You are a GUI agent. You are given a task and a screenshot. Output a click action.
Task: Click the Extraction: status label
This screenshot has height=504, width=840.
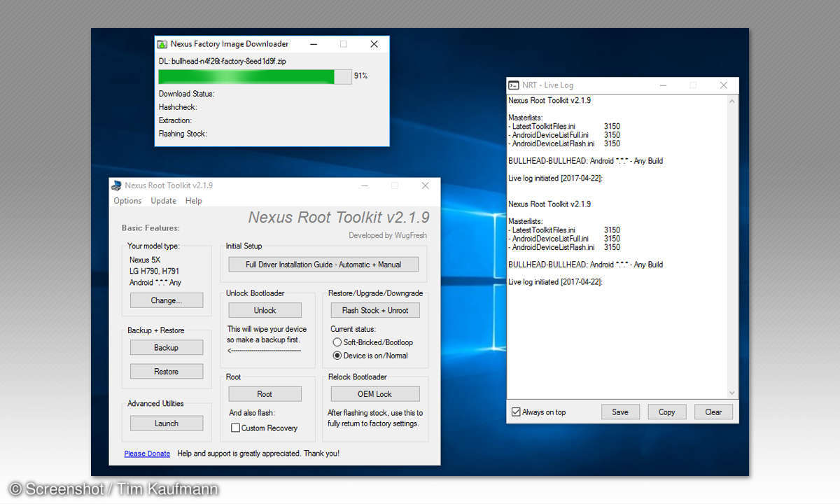(175, 120)
